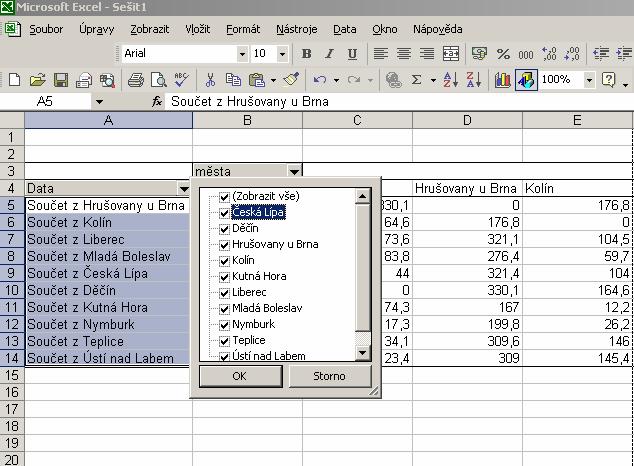
Task: Uncheck the Nymburk checkbox
Action: pos(224,325)
